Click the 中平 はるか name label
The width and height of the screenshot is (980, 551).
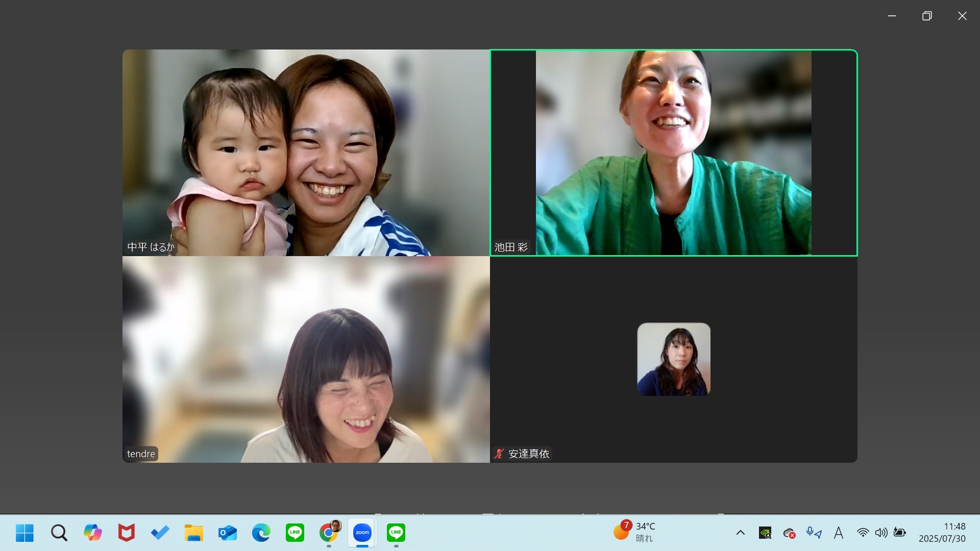(151, 247)
